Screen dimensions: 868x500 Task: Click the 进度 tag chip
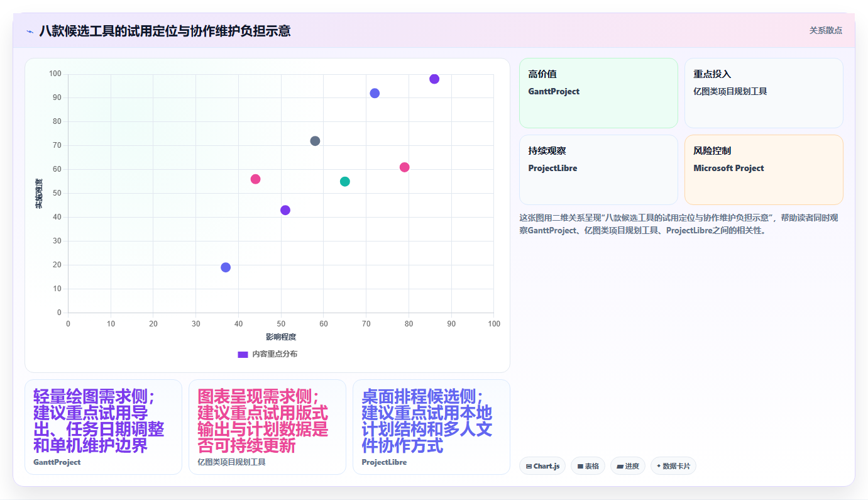click(628, 466)
